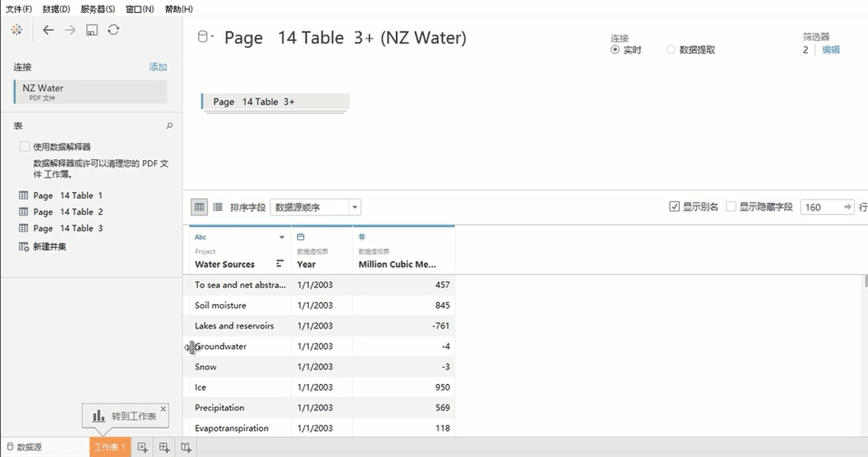
Task: Click the filters 编辑 link
Action: point(831,50)
